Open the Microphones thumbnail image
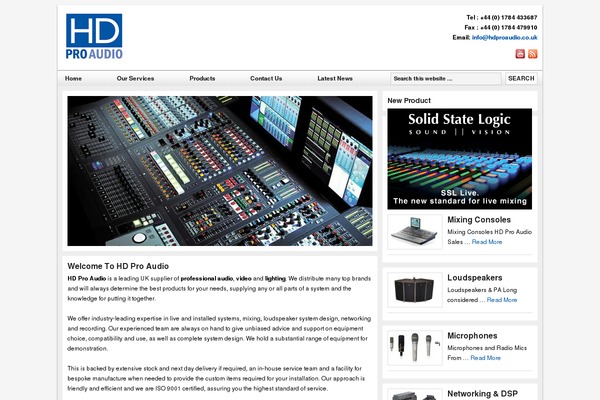This screenshot has height=400, width=600. [x=415, y=348]
